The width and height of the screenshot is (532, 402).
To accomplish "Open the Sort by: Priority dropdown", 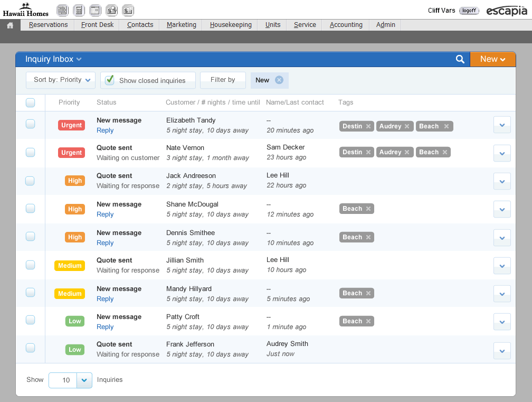I will coord(61,80).
